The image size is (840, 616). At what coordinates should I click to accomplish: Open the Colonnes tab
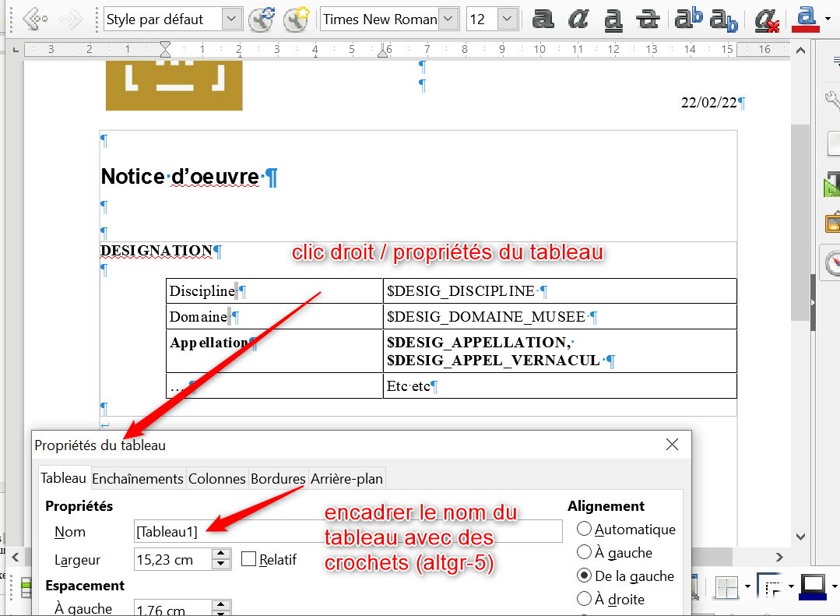coord(217,479)
